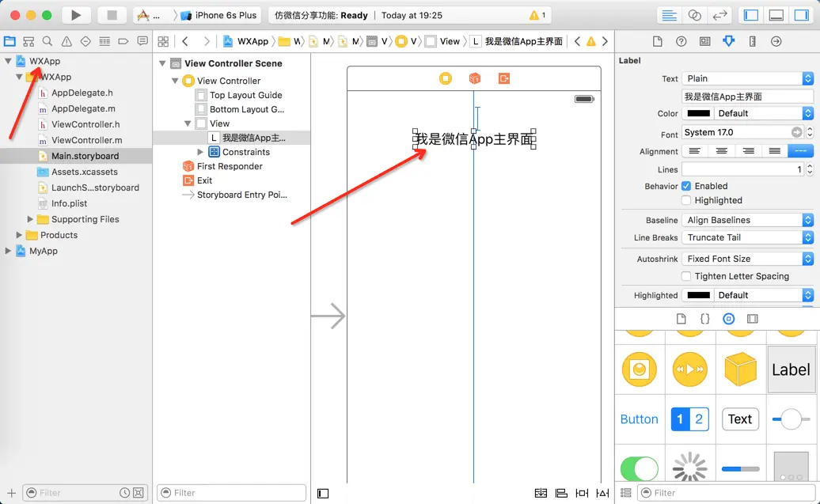Expand the MyApp project

click(x=8, y=251)
